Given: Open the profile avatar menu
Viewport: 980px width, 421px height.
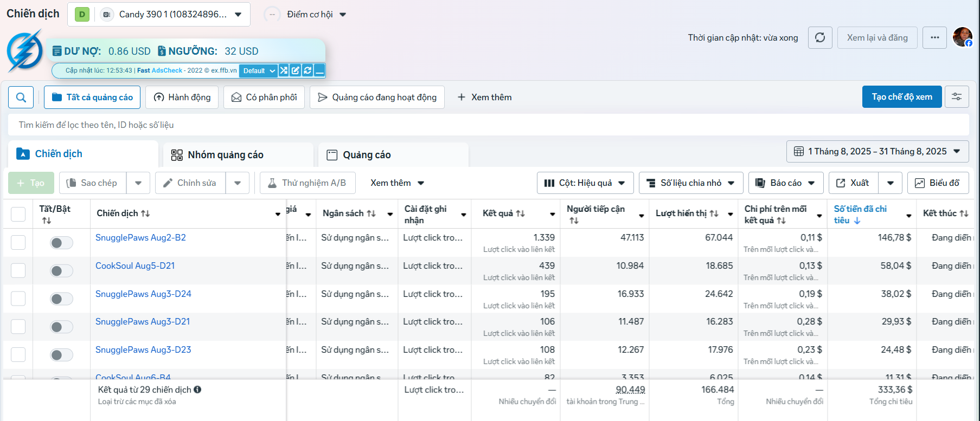Looking at the screenshot, I should click(x=963, y=37).
